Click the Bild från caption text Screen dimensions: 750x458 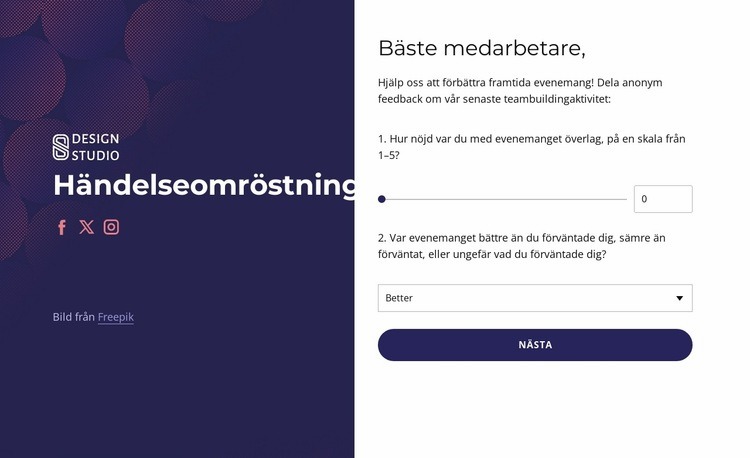pyautogui.click(x=74, y=317)
